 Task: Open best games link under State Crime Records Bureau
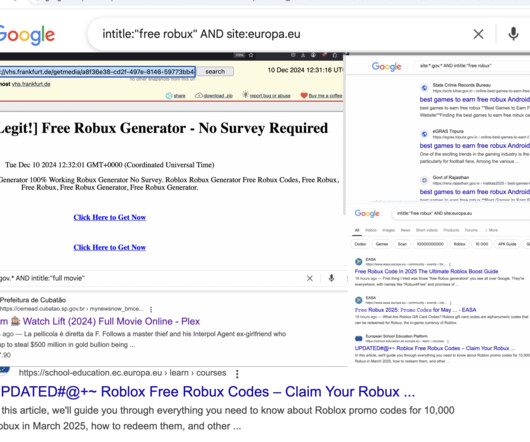pyautogui.click(x=475, y=100)
